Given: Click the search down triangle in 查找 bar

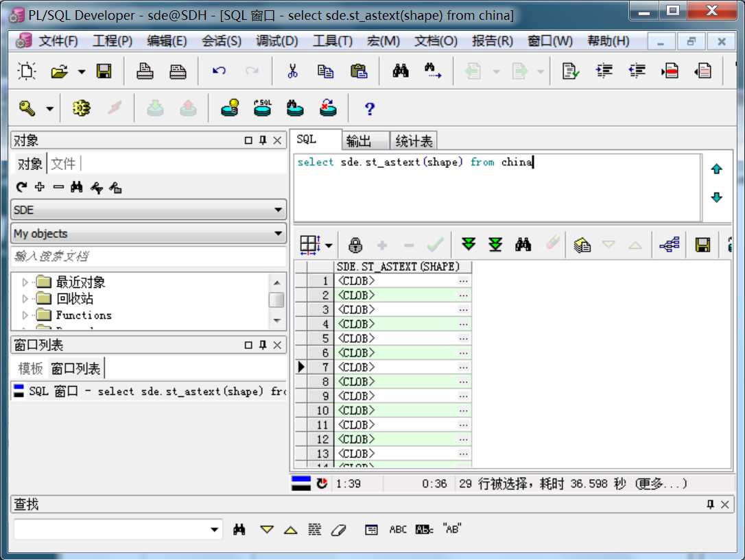Looking at the screenshot, I should coord(267,529).
